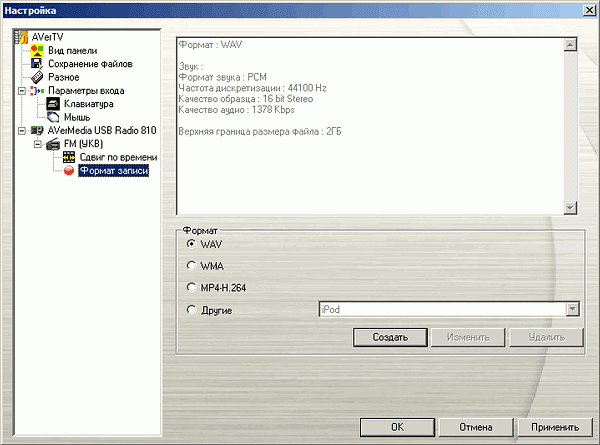Screen dimensions: 600x445
Task: Select the Клавиатура tree item
Action: (88, 104)
